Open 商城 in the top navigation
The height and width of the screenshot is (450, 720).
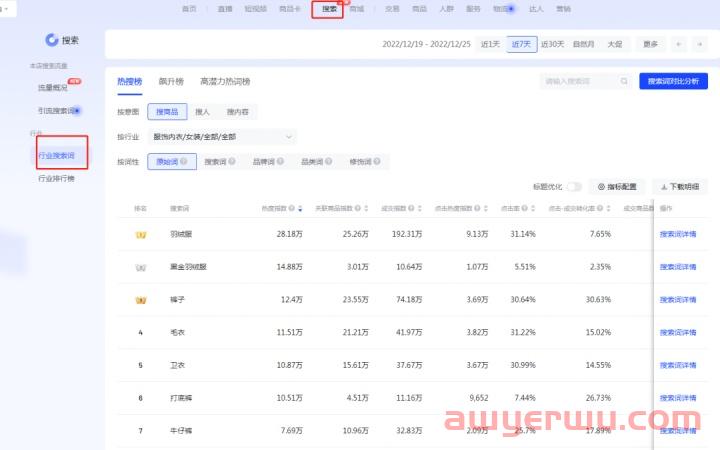pos(358,9)
